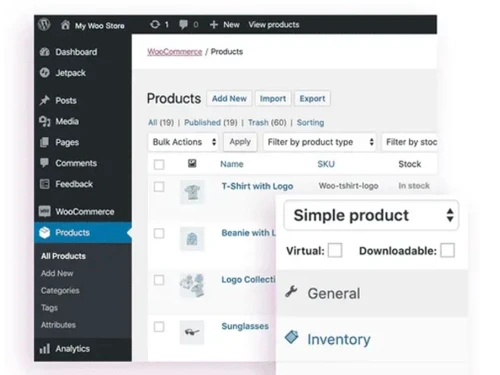
Task: Click the plus icon next to New
Action: [x=214, y=25]
